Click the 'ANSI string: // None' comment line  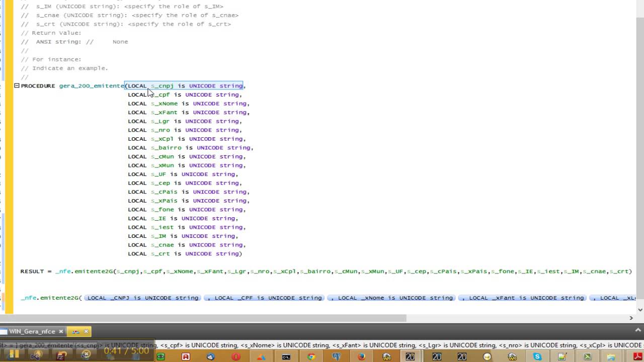(x=74, y=42)
